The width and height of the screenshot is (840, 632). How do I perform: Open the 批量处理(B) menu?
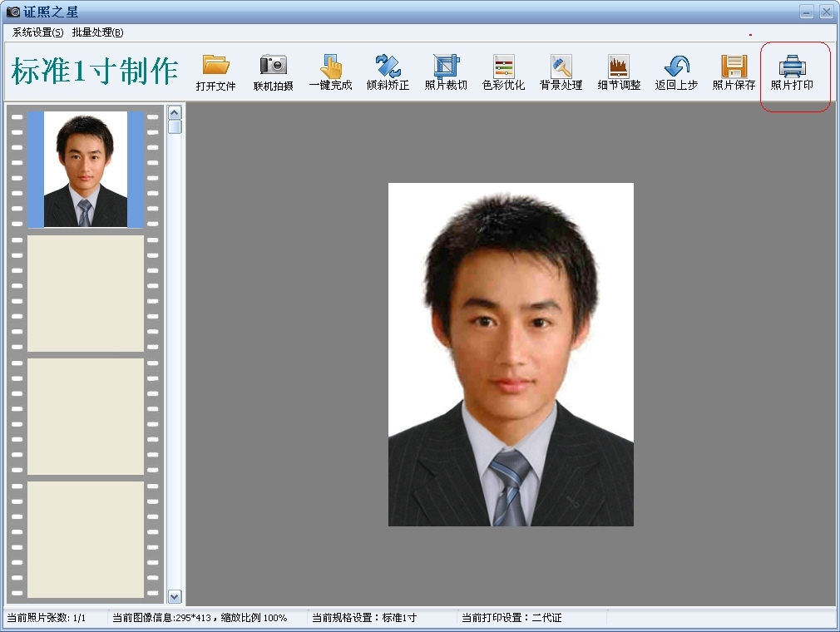pyautogui.click(x=97, y=32)
